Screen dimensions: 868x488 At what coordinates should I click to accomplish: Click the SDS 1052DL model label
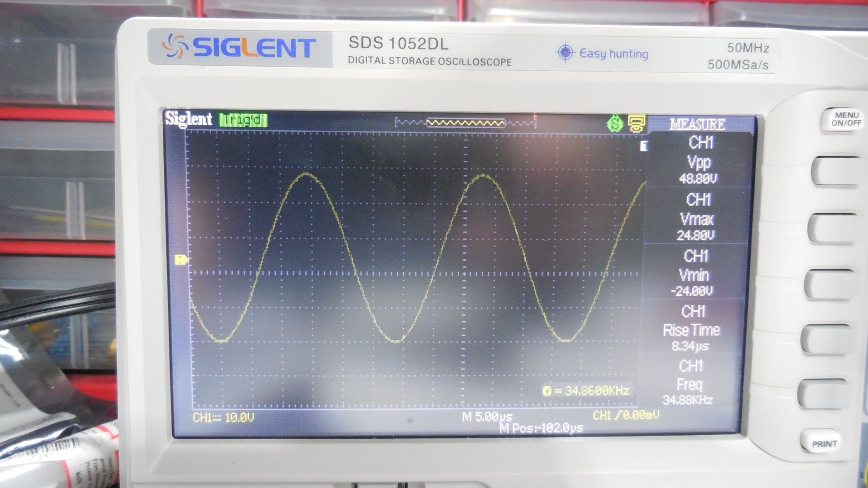(x=399, y=44)
